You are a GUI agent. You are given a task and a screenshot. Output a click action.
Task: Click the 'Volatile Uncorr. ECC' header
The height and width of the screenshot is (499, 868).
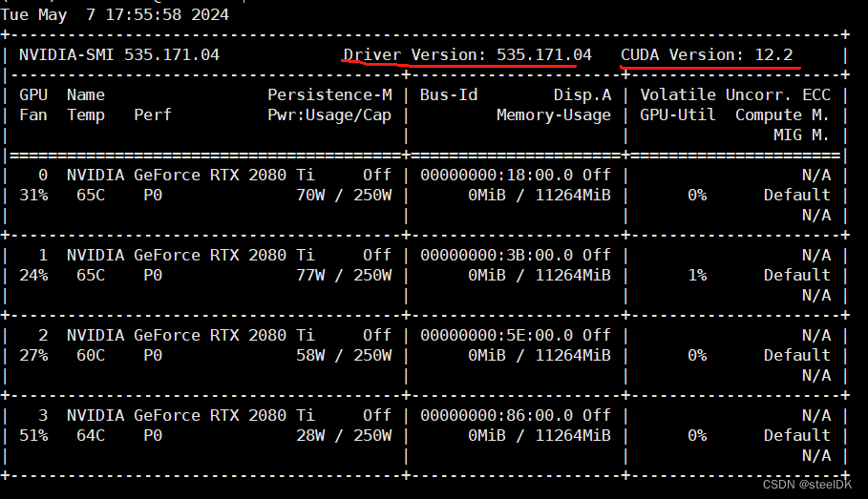[x=735, y=94]
